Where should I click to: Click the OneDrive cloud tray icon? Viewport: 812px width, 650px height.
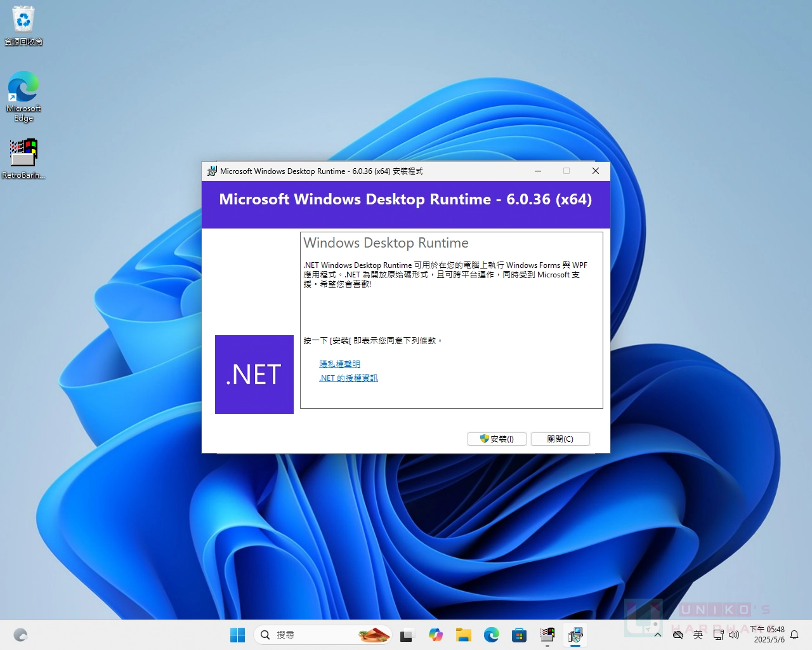coord(678,635)
